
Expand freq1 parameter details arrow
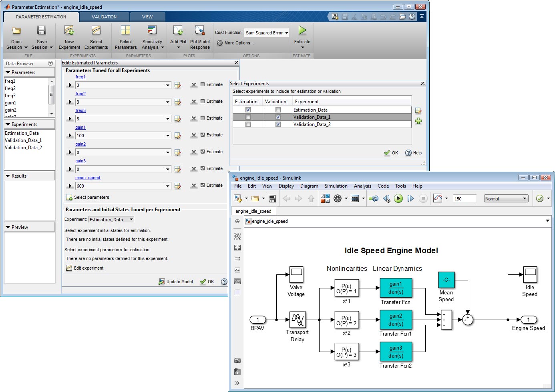click(x=70, y=85)
